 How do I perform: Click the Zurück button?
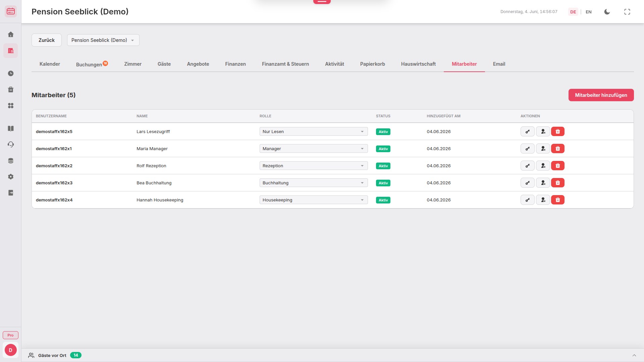(x=46, y=40)
